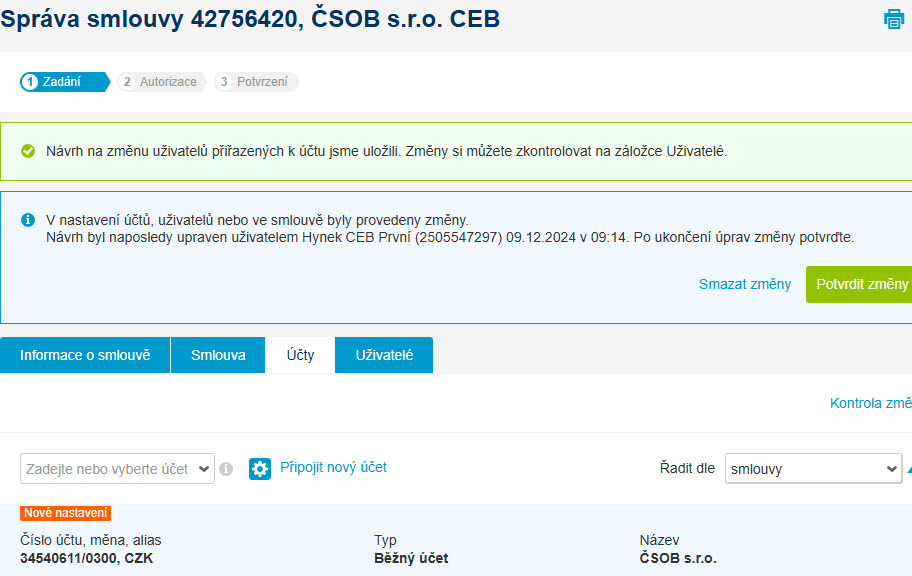Switch to the Uživatelé tab
Viewport: 912px width, 576px height.
(384, 355)
